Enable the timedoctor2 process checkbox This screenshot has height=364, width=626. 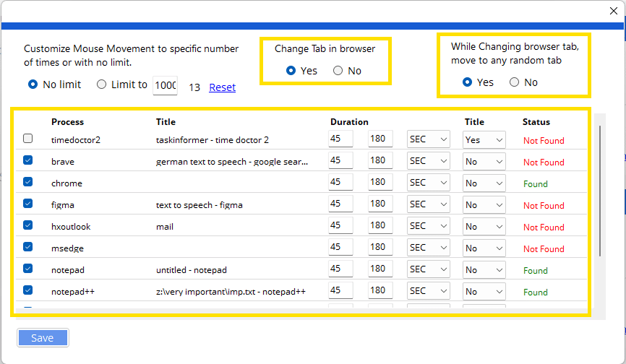point(27,139)
